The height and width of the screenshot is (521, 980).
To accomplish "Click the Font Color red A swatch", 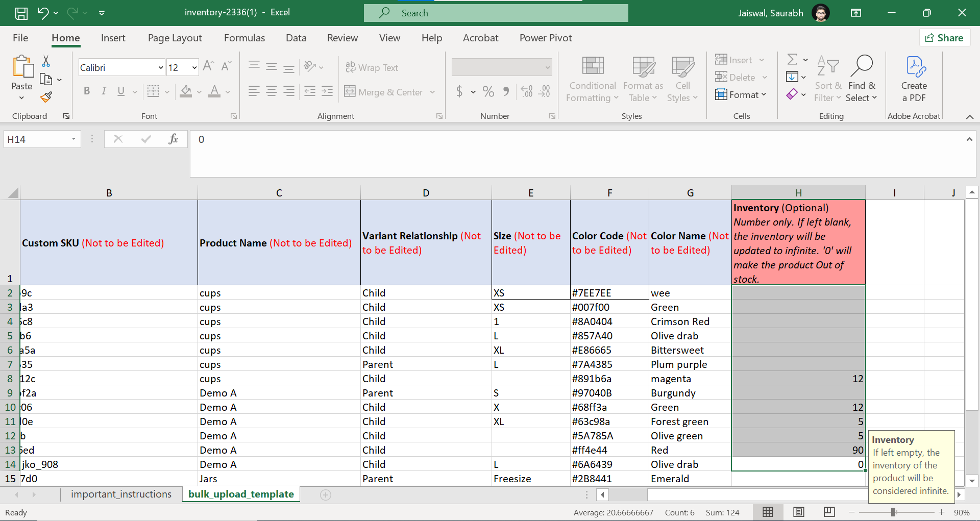I will (215, 91).
